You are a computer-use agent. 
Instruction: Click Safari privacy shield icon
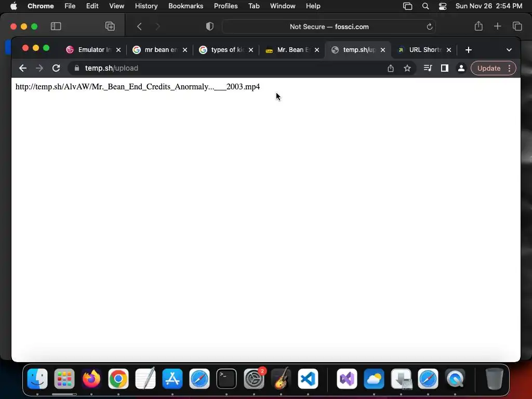(x=210, y=26)
